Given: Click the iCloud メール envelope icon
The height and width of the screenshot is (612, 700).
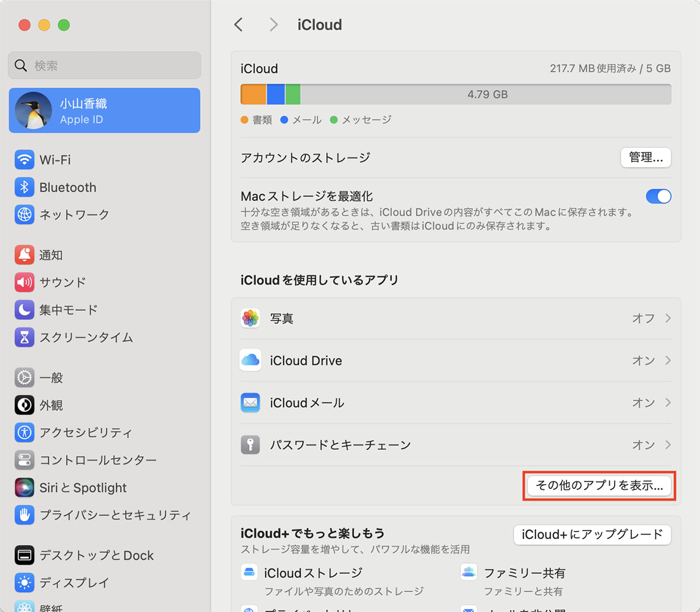Looking at the screenshot, I should [250, 403].
